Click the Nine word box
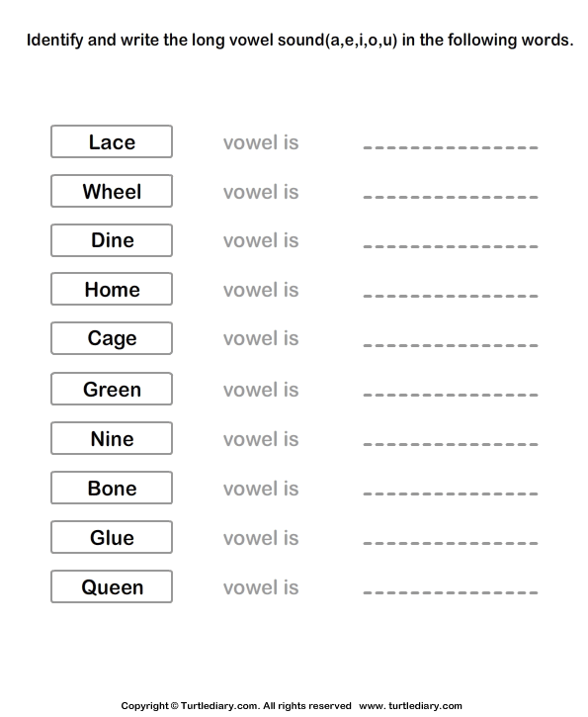The width and height of the screenshot is (588, 717). (x=112, y=438)
